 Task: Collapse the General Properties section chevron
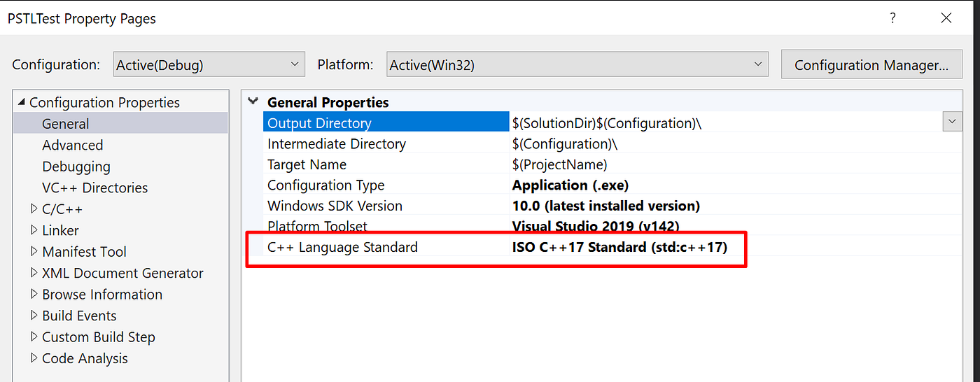coord(253,102)
